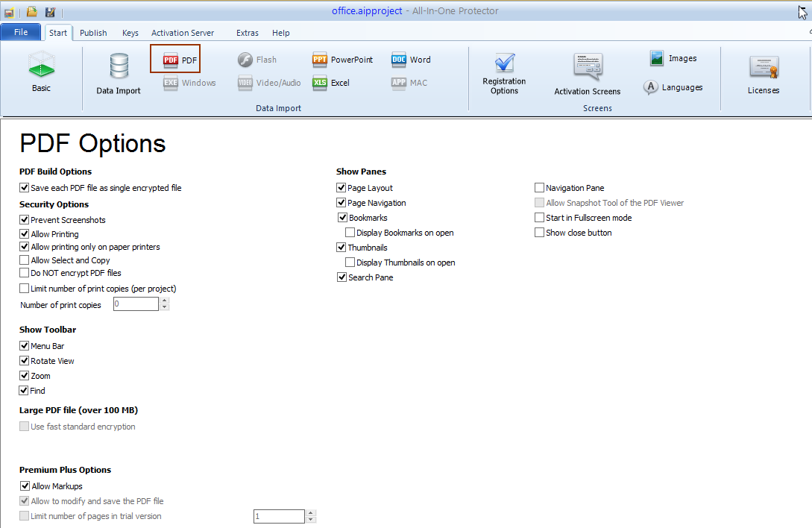Enable Allow Select and Copy

coord(25,260)
